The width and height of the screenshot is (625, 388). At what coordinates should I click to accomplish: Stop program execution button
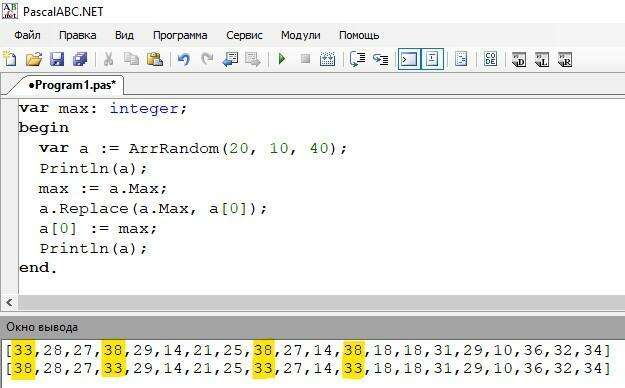click(305, 59)
